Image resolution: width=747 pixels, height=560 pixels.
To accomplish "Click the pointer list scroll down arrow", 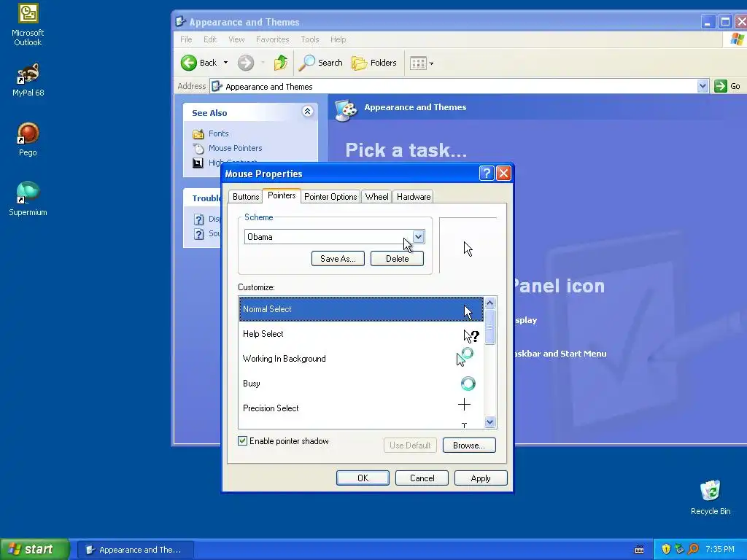I will click(x=489, y=422).
